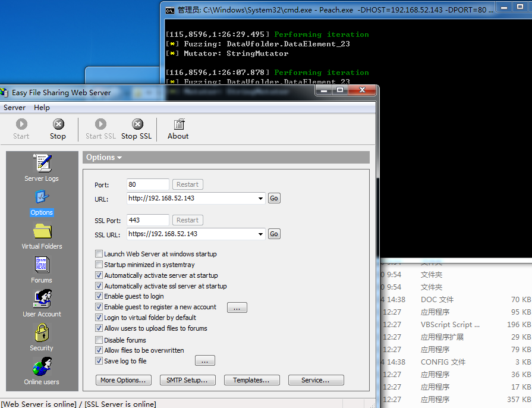Toggle Disable forums checkbox
This screenshot has height=408, width=532.
click(x=99, y=340)
